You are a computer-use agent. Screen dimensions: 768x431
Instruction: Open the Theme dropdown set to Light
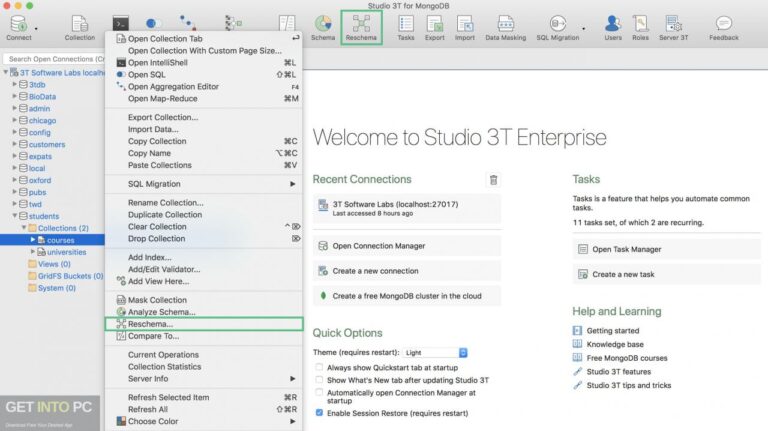pyautogui.click(x=435, y=353)
